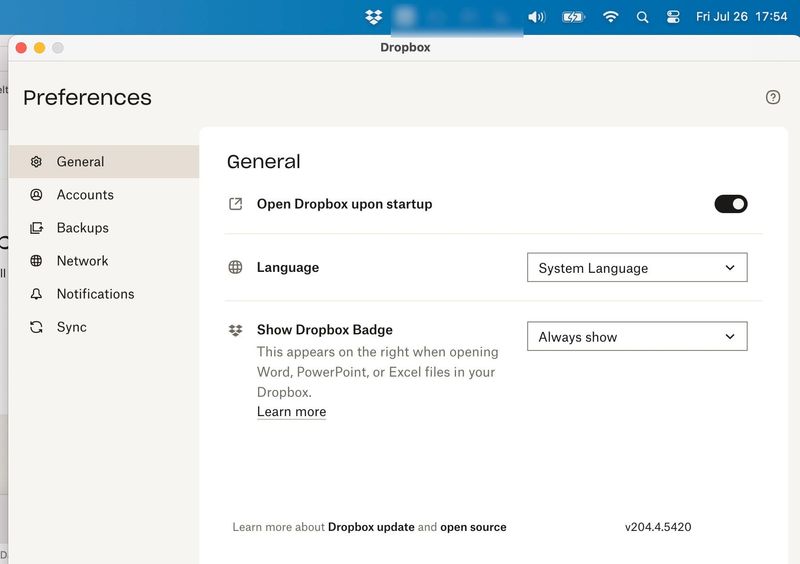800x564 pixels.
Task: Open the open source link
Action: (x=473, y=527)
